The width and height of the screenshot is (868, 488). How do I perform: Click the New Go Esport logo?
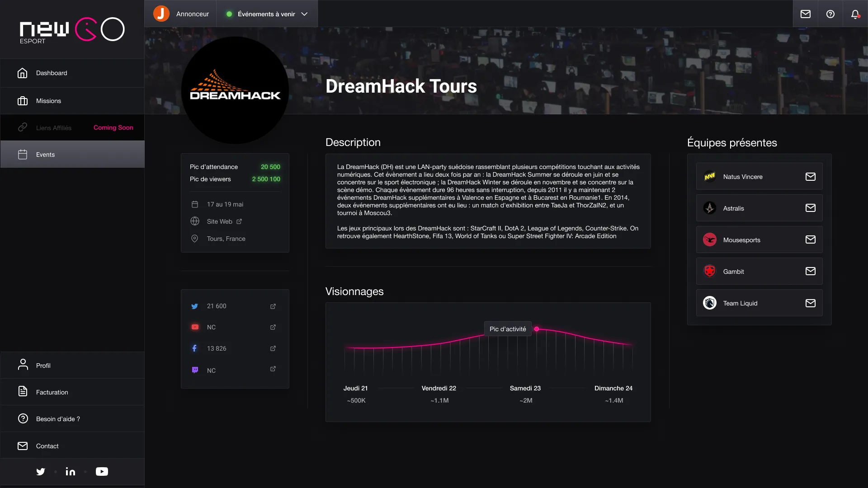72,30
